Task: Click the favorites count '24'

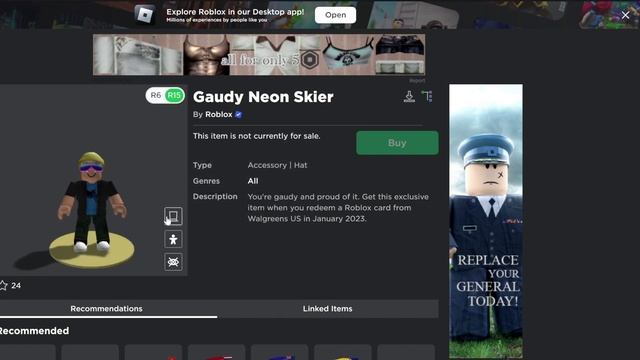Action: click(16, 286)
